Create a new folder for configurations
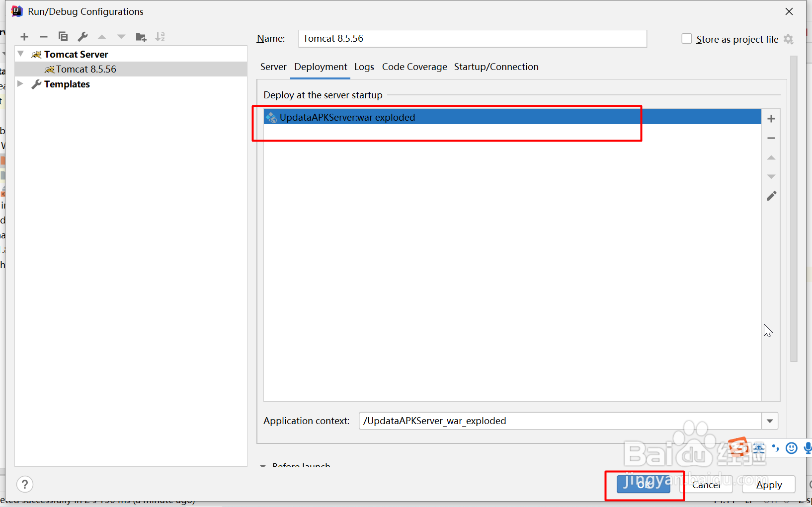Viewport: 812px width, 507px height. 141,36
